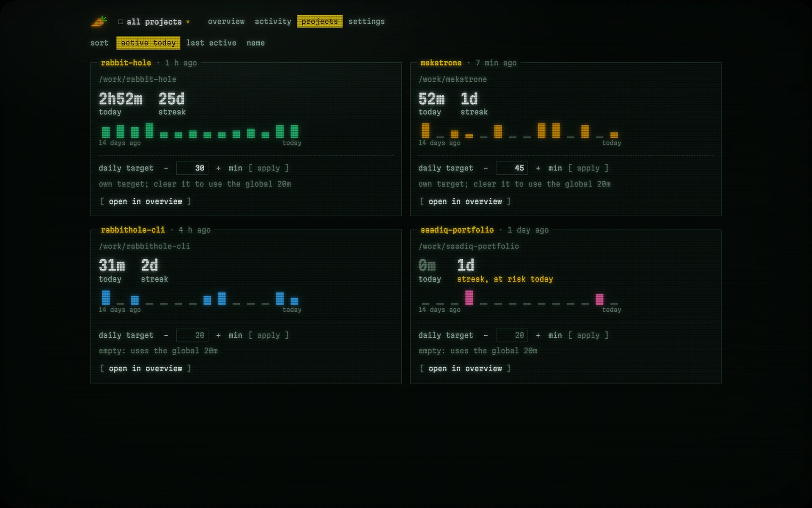
Task: Open the saadiq-portfolio project title
Action: 457,230
